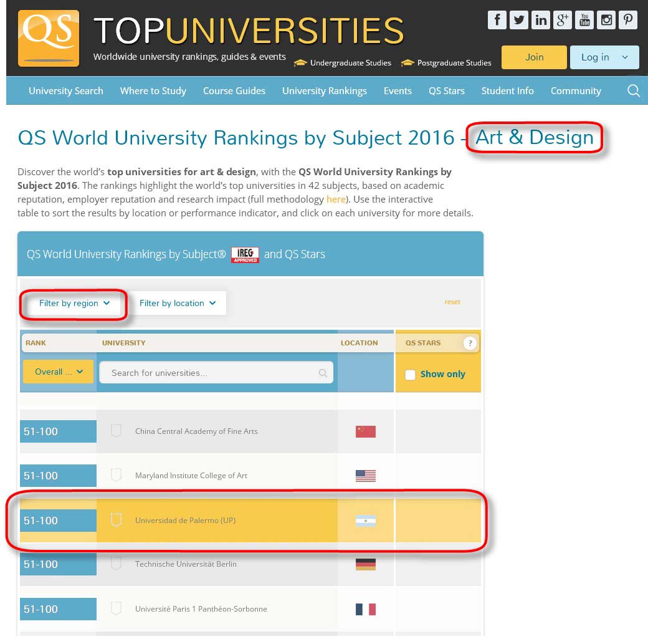
Task: Click the UNIVERSITY column header
Action: (123, 343)
